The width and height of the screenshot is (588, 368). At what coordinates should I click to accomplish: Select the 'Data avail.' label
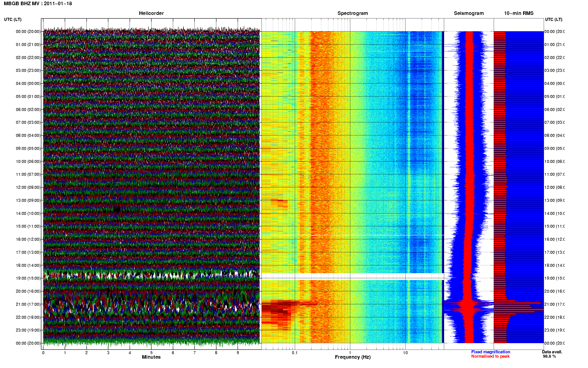[552, 352]
